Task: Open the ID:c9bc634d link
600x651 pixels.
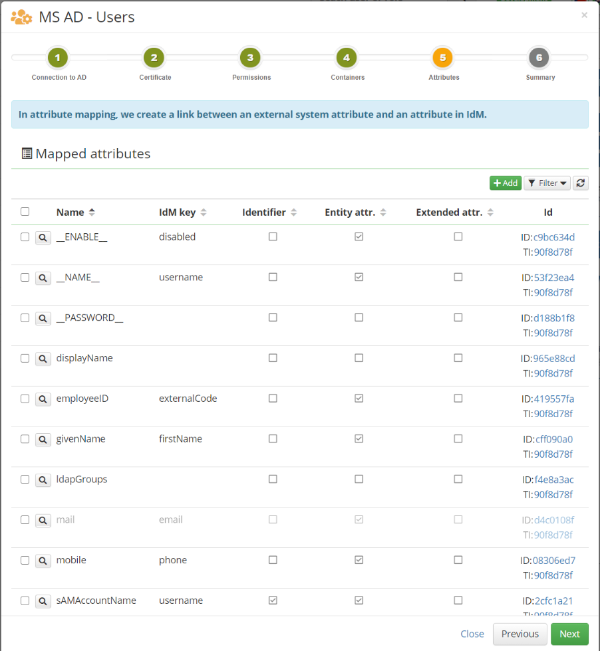Action: [x=548, y=237]
